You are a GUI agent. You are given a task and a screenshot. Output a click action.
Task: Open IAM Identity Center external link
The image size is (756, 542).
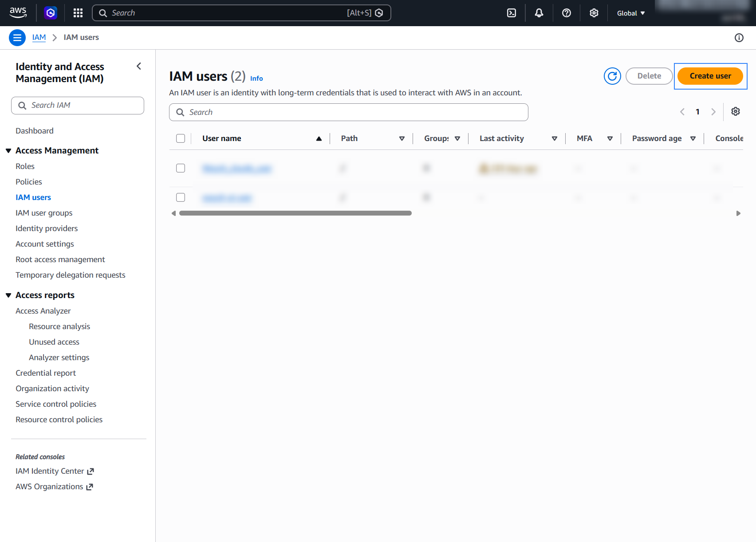pyautogui.click(x=55, y=471)
